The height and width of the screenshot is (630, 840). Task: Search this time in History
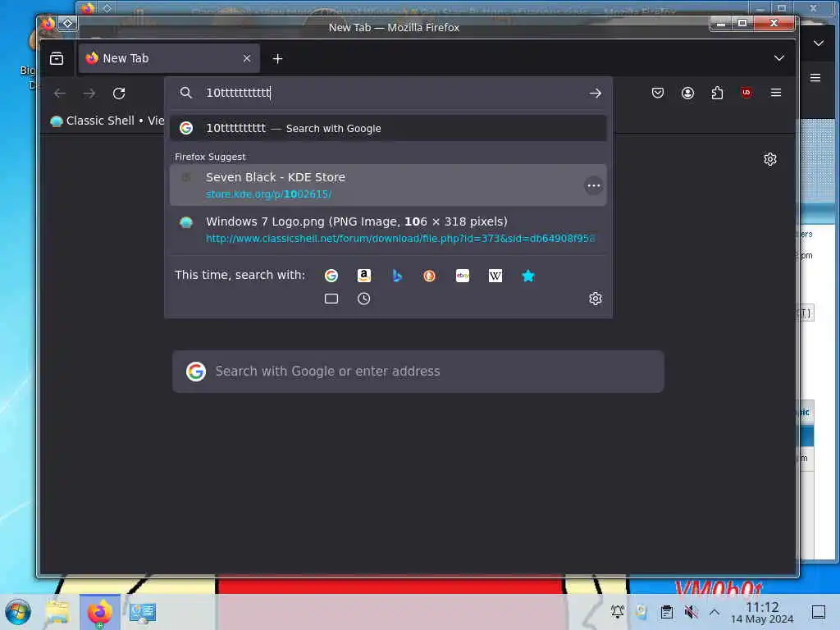[363, 299]
